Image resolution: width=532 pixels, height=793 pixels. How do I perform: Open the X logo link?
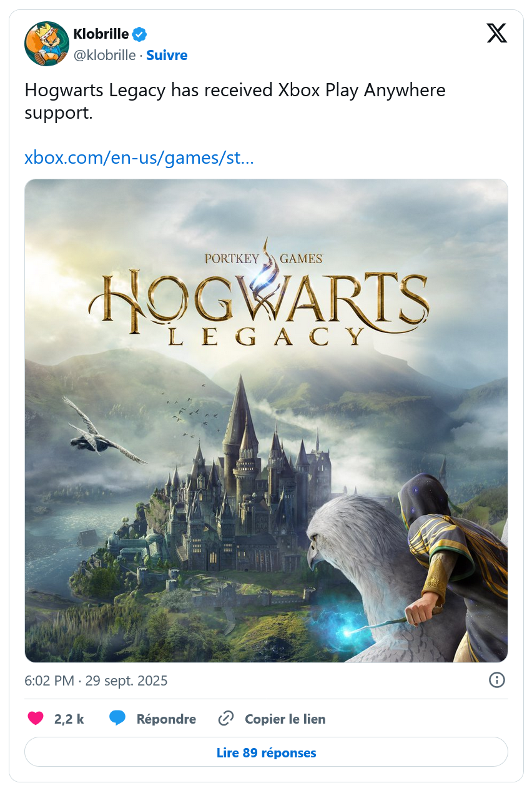pyautogui.click(x=497, y=32)
